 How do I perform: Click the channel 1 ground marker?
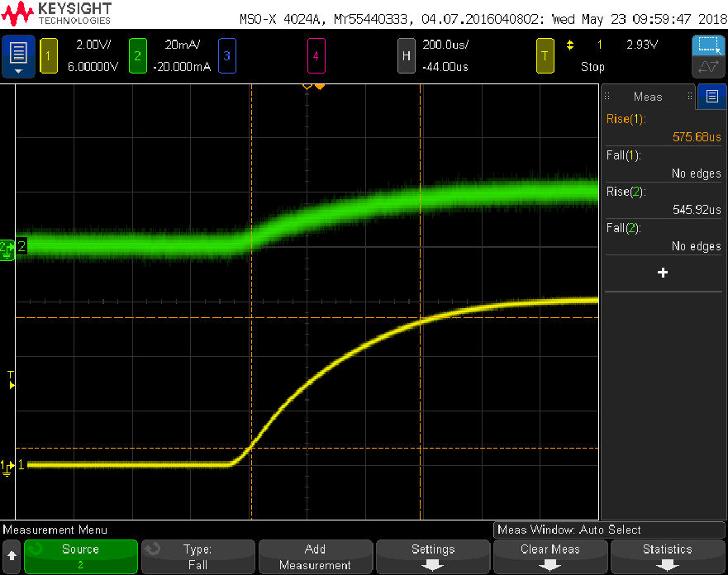(x=7, y=466)
